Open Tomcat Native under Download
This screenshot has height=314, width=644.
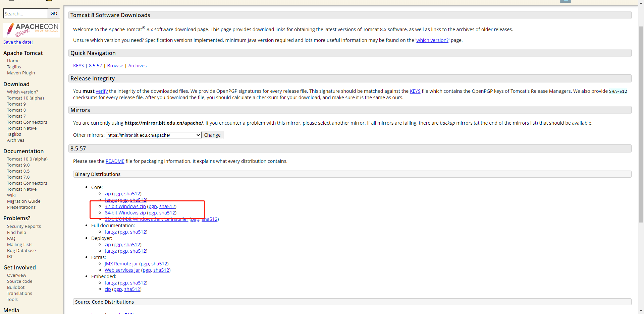pos(22,128)
